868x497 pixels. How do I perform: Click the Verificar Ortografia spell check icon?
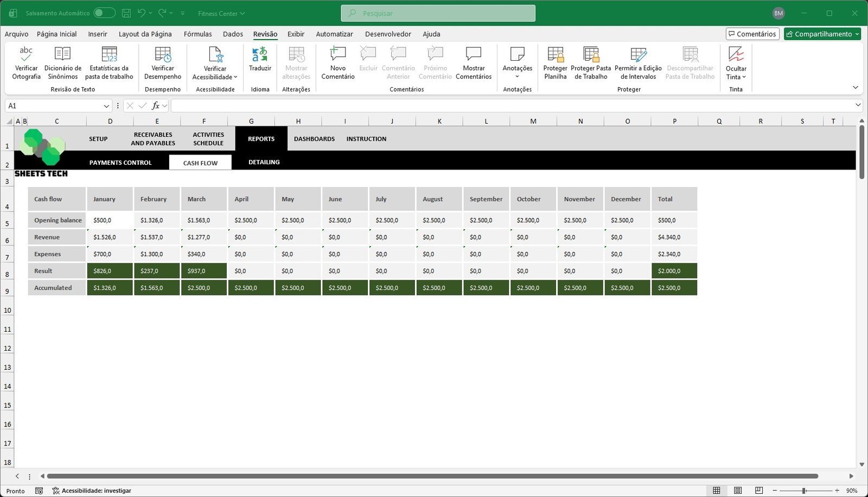(26, 54)
